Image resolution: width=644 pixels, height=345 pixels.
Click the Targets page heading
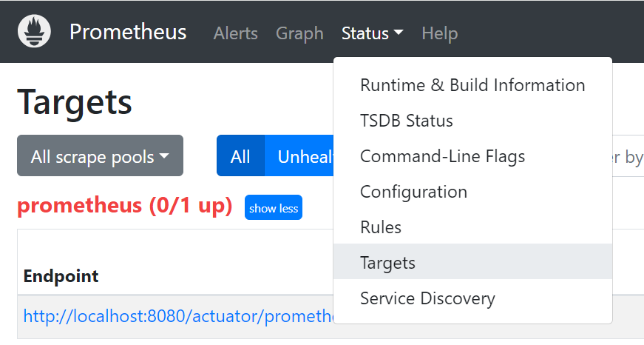[75, 102]
